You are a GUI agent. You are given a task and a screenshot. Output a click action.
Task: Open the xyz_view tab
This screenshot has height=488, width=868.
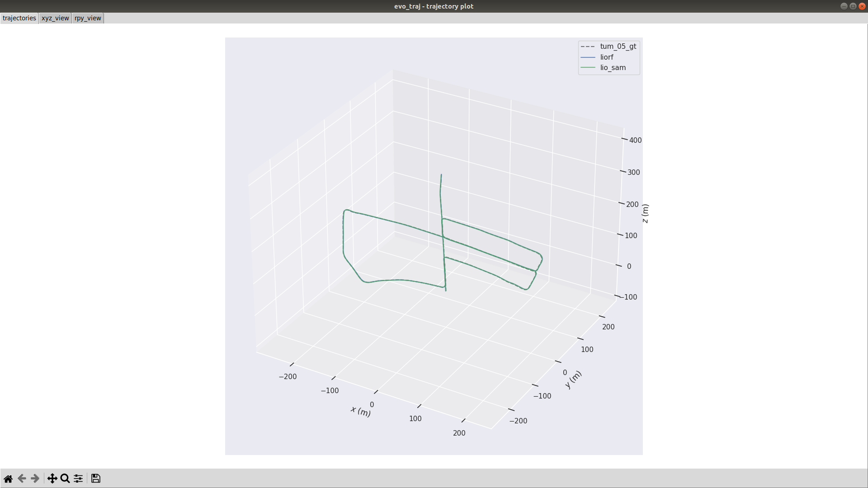pyautogui.click(x=55, y=18)
